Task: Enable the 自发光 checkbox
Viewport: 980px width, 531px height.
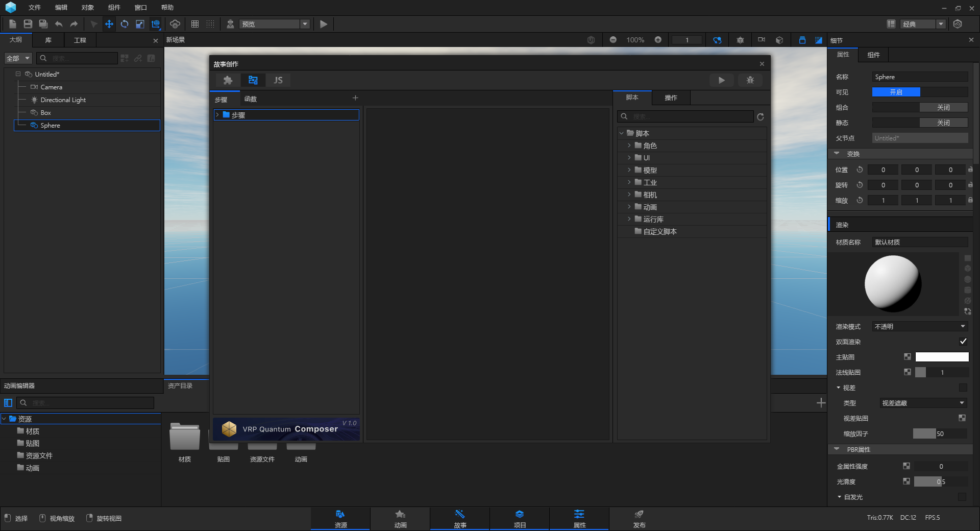Action: point(962,497)
